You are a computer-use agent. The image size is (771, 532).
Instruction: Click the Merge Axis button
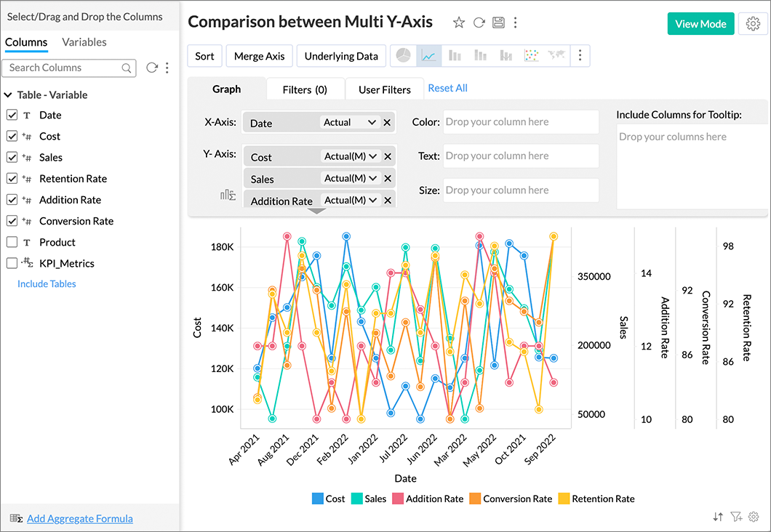(259, 56)
